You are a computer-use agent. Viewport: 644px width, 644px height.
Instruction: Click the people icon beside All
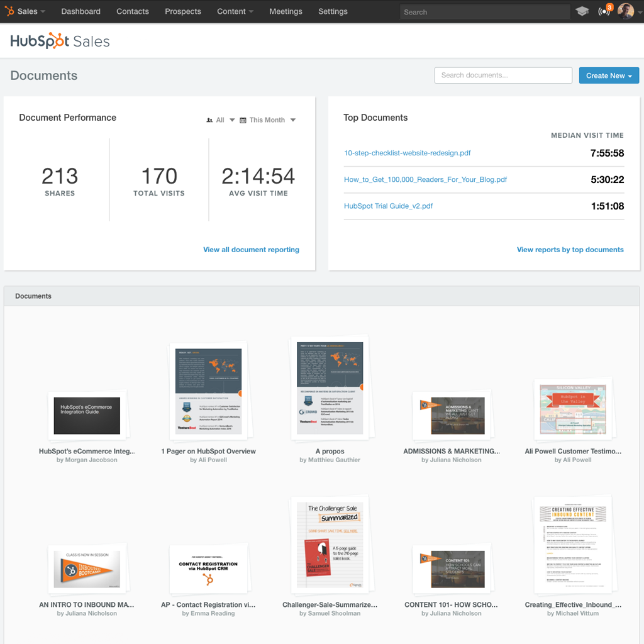pos(209,120)
